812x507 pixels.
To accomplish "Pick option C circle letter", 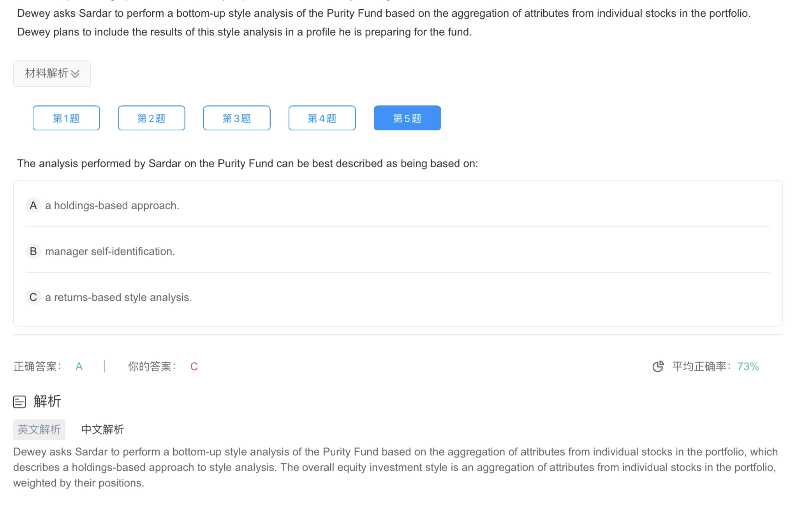I will tap(33, 297).
